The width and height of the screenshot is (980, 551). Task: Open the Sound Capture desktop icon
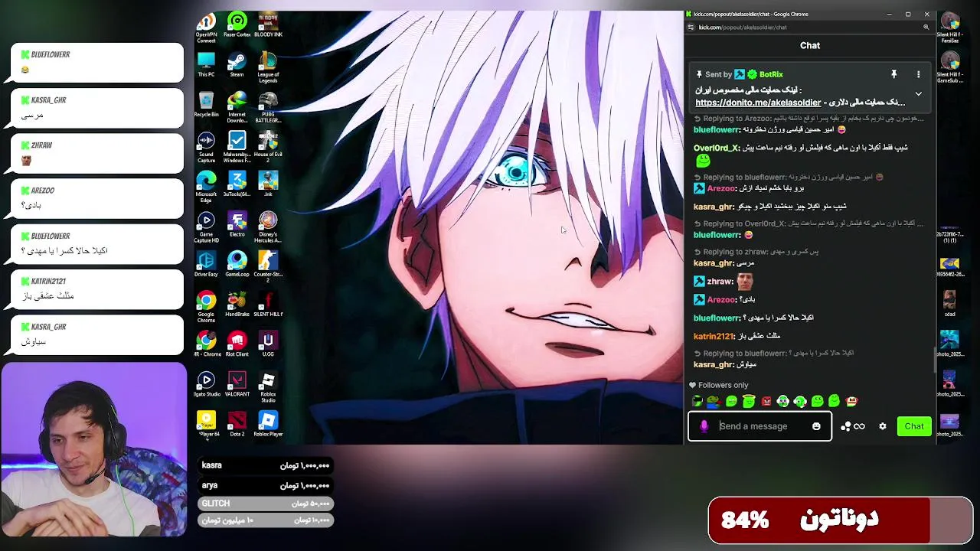tap(206, 147)
